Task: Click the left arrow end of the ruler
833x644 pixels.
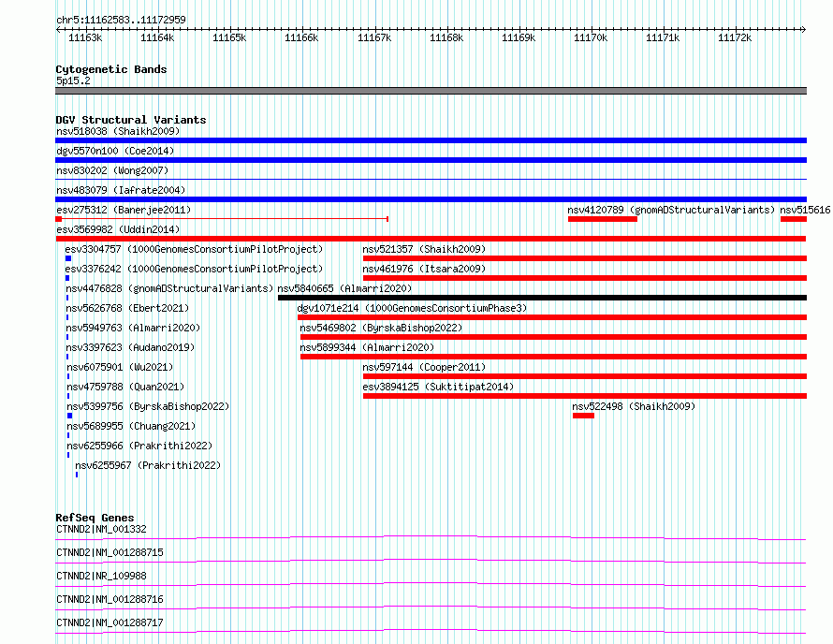Action: click(x=58, y=30)
